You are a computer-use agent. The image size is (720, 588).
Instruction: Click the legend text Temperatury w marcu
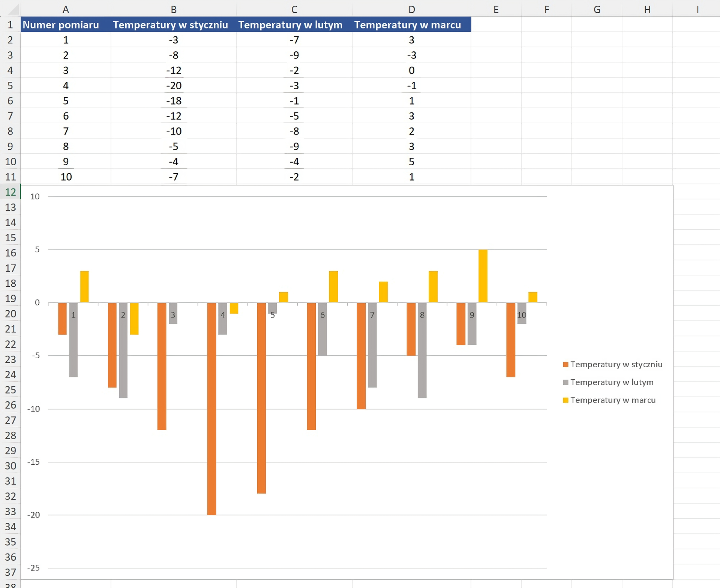[x=613, y=400]
